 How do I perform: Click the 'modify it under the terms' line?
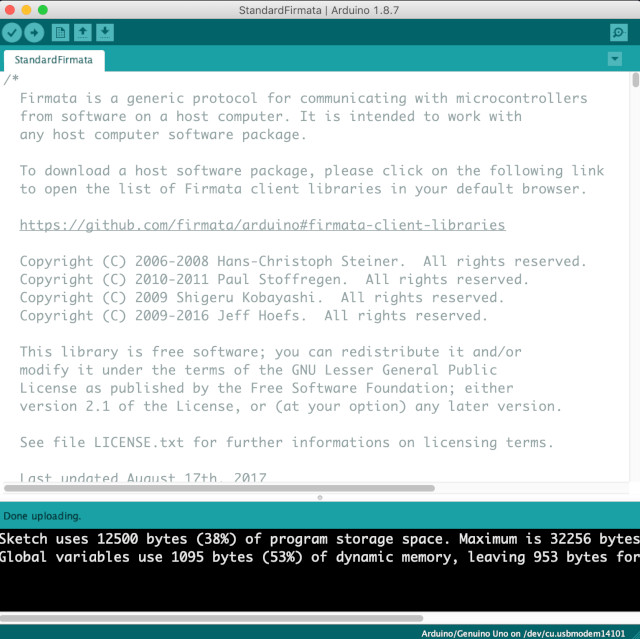[x=258, y=370]
